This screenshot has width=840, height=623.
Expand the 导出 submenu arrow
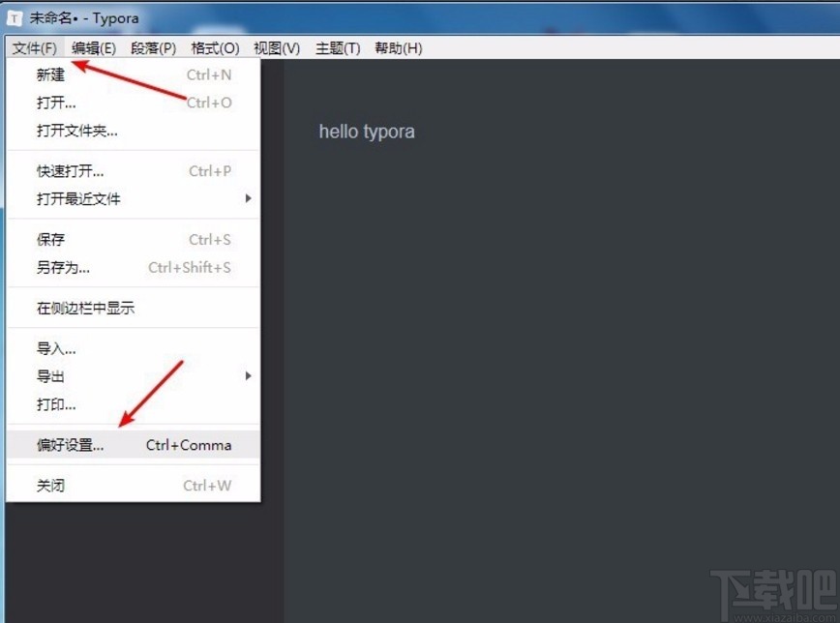click(x=248, y=376)
